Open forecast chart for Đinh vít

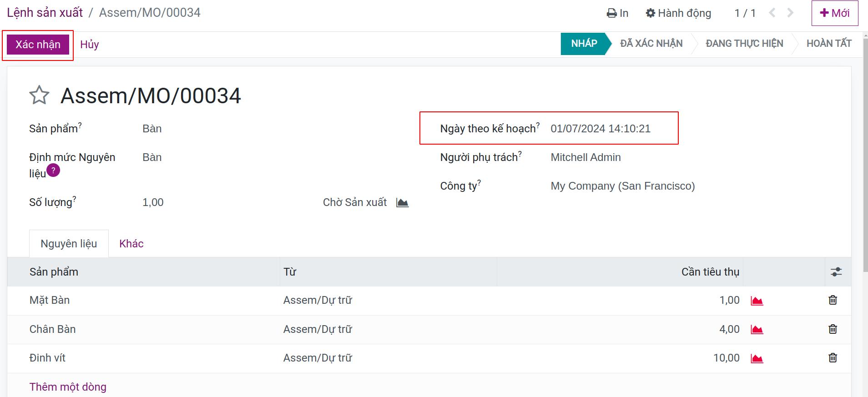[x=757, y=358]
